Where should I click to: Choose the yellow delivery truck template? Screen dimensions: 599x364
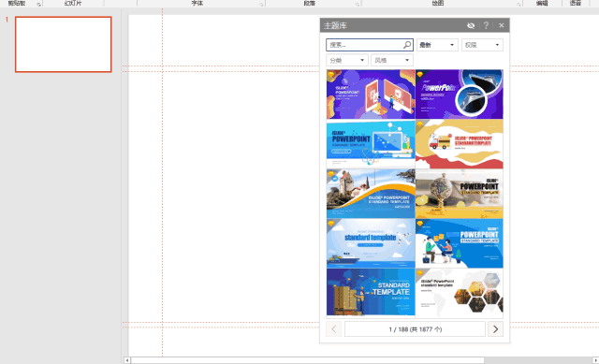coord(460,144)
